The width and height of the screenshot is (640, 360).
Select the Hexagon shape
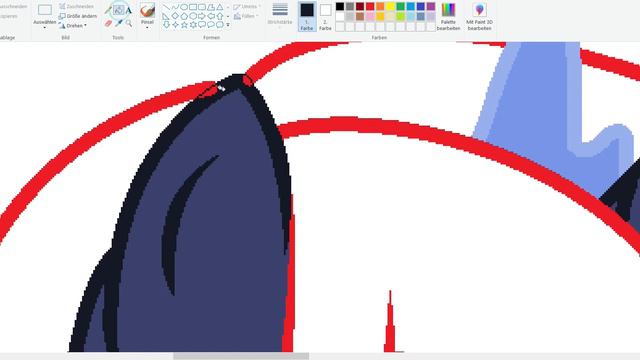tap(193, 16)
